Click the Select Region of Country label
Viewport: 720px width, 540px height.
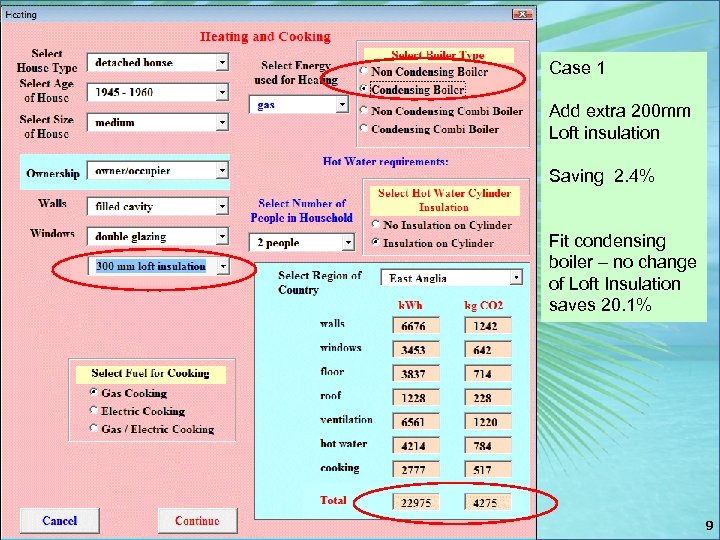coord(320,282)
